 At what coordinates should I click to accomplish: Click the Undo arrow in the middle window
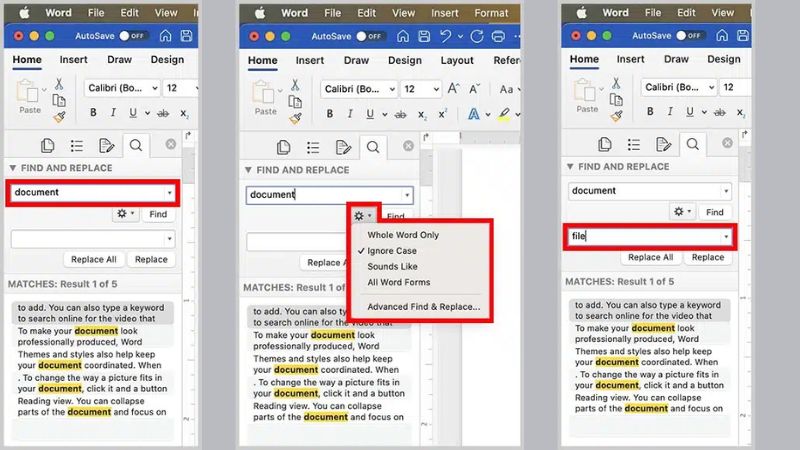point(447,36)
